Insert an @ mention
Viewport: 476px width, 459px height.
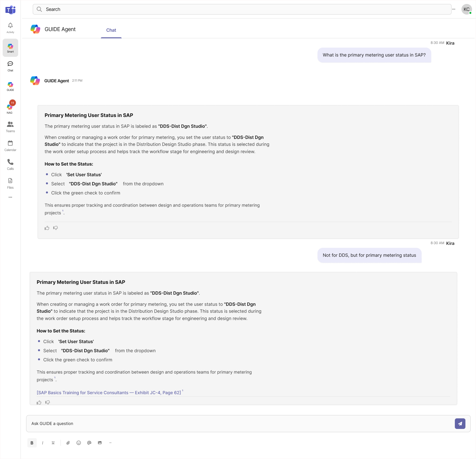(89, 443)
